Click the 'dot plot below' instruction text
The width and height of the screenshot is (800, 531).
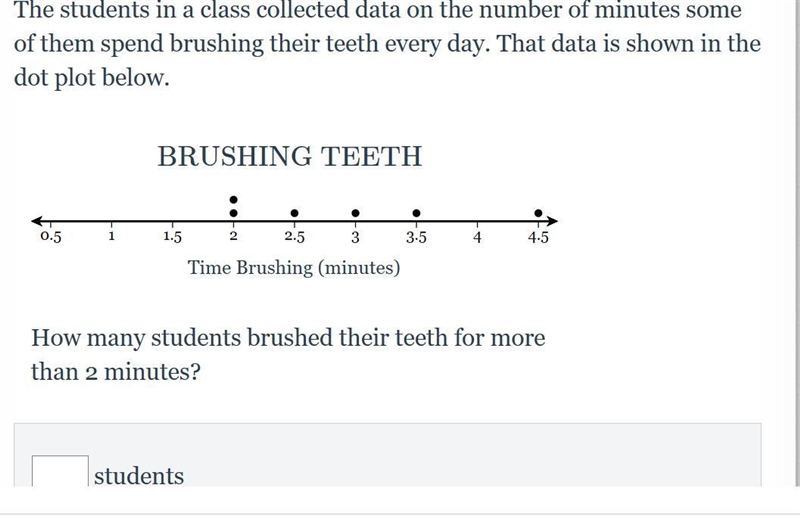(91, 78)
